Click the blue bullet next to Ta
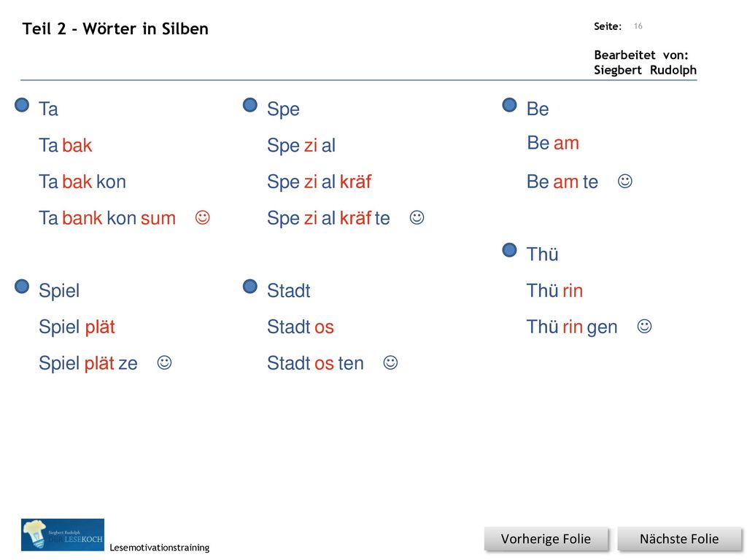This screenshot has width=747, height=560. pyautogui.click(x=22, y=105)
